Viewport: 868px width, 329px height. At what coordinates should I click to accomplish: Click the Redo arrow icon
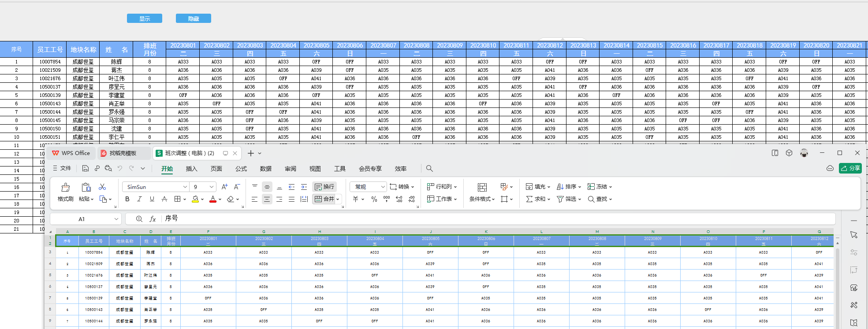(x=131, y=168)
